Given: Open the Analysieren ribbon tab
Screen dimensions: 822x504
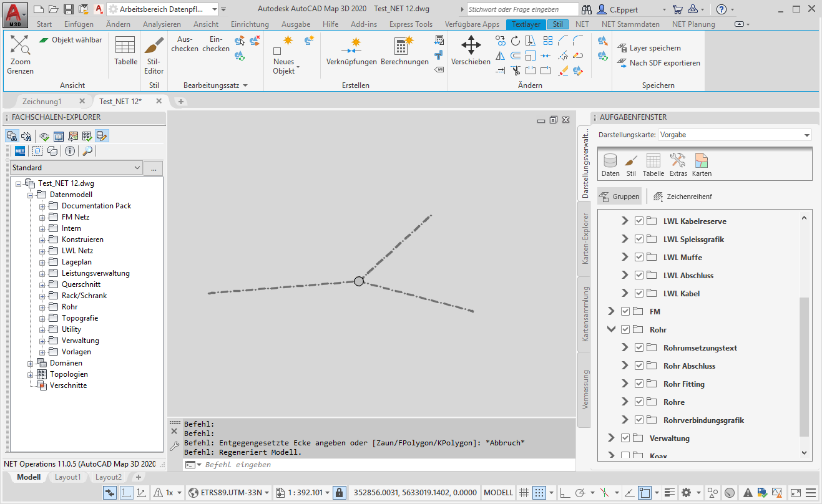Looking at the screenshot, I should point(162,24).
